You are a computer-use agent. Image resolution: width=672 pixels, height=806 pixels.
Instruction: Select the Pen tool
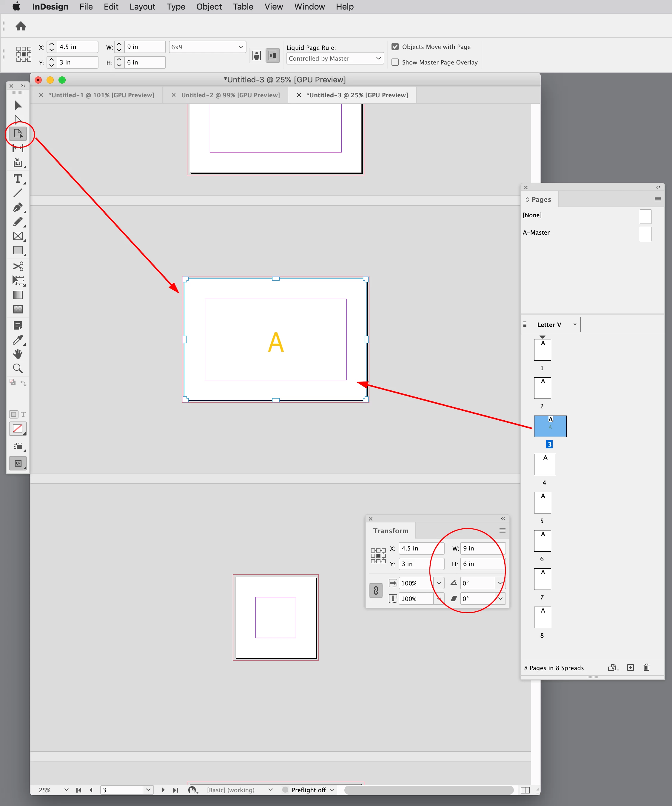pos(18,208)
